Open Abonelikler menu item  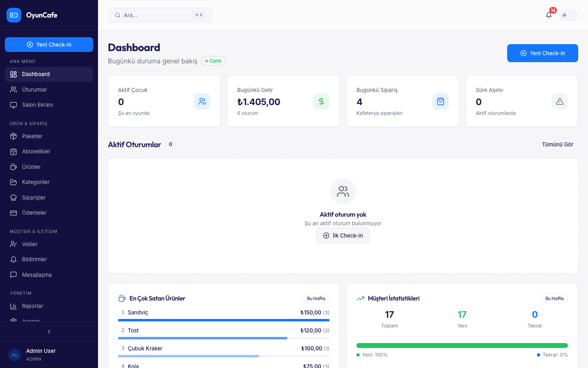49,151
